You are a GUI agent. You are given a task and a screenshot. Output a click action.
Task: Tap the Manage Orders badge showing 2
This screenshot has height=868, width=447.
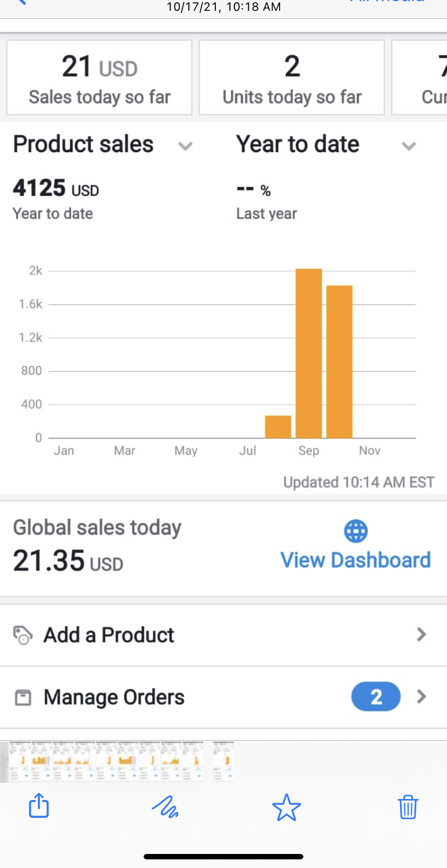pos(376,697)
